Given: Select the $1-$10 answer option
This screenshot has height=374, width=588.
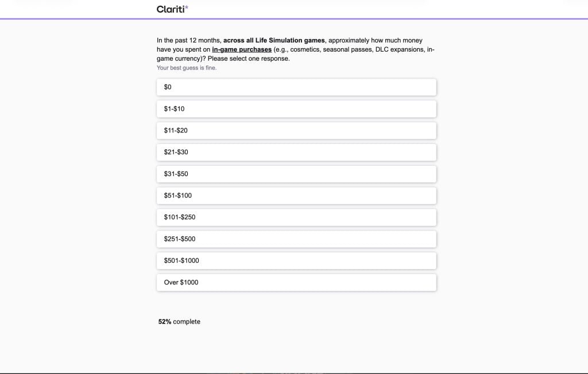Looking at the screenshot, I should [296, 108].
